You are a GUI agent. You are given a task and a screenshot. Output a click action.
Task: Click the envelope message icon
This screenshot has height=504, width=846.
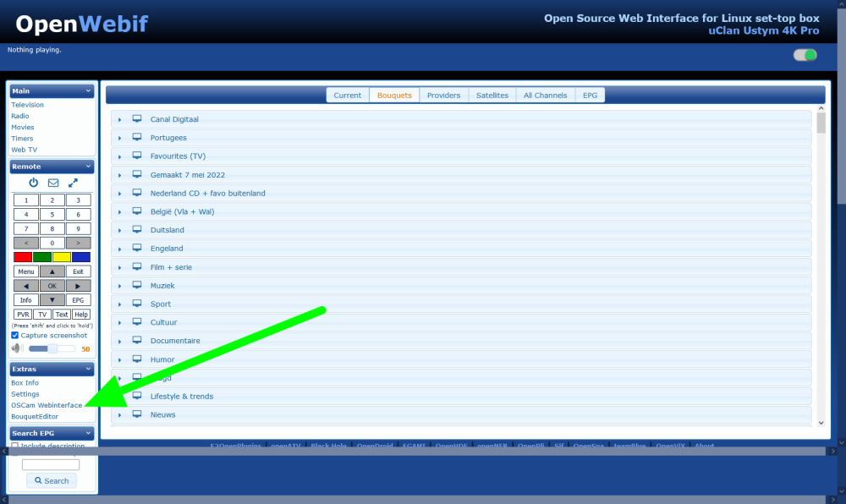(52, 183)
